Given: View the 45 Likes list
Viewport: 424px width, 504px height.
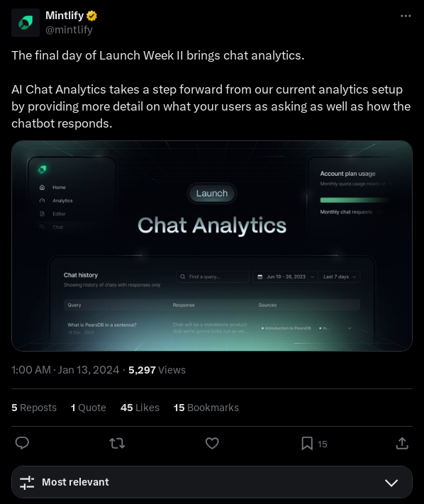Looking at the screenshot, I should [140, 408].
